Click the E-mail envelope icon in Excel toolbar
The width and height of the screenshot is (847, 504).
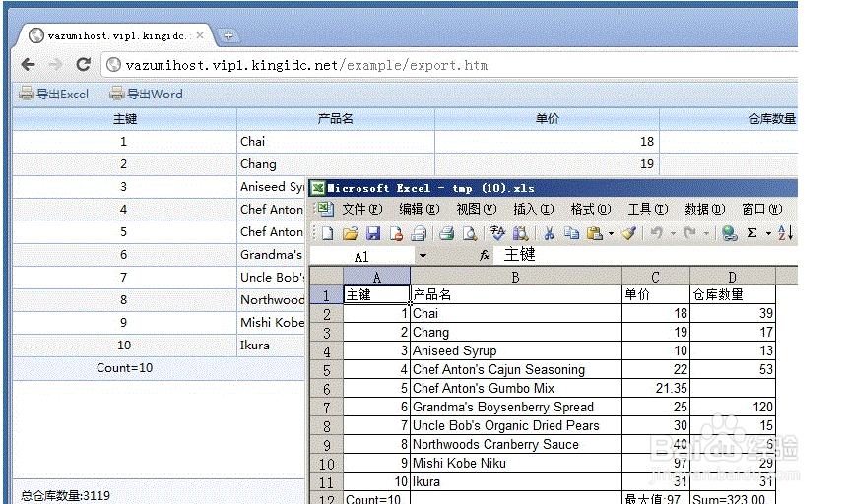[x=419, y=233]
